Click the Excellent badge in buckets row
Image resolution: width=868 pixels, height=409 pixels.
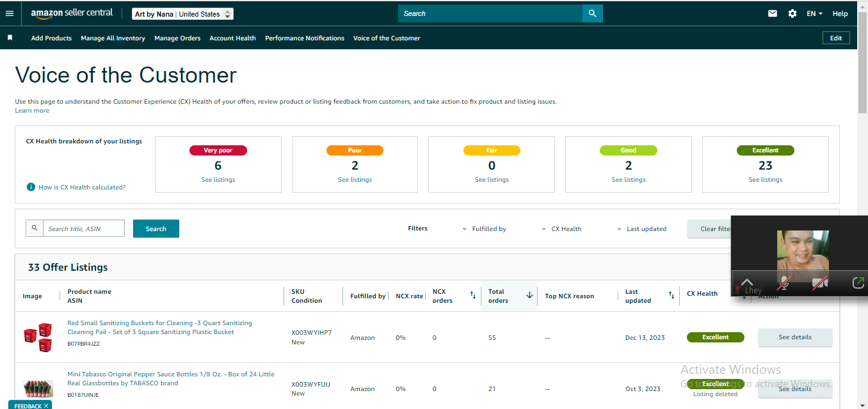(716, 337)
